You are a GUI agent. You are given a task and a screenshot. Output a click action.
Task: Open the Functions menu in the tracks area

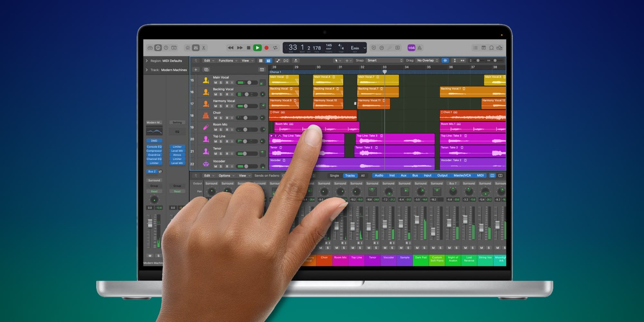point(226,61)
